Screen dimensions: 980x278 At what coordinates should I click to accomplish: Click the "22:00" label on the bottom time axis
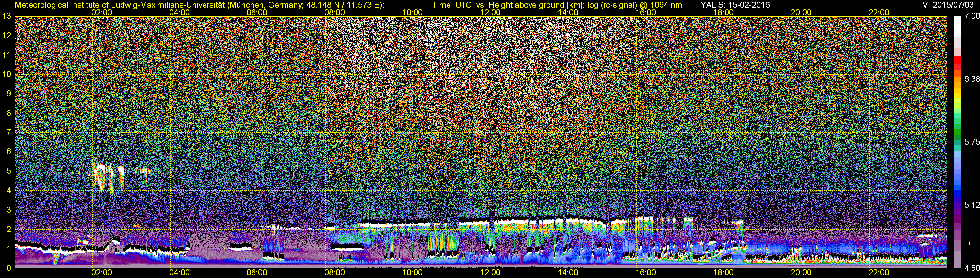(879, 273)
